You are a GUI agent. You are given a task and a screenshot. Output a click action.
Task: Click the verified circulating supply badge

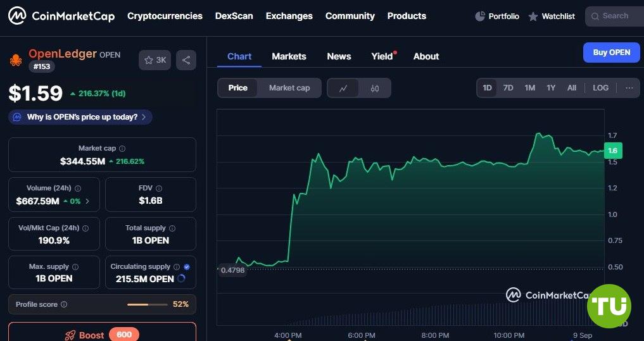[x=187, y=267]
